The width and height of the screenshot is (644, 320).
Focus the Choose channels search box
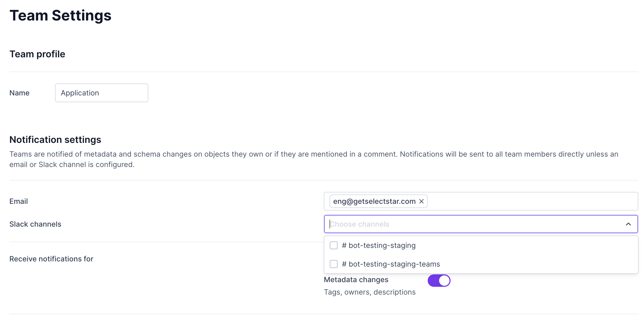467,224
